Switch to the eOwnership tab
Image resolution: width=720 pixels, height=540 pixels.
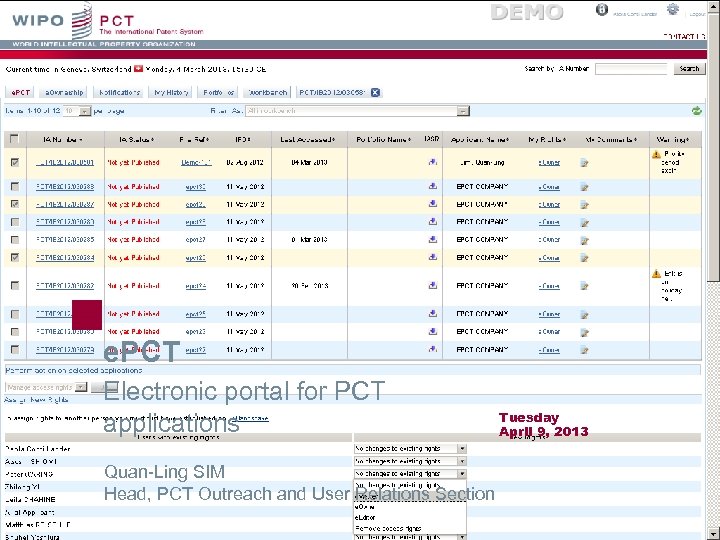[x=64, y=92]
